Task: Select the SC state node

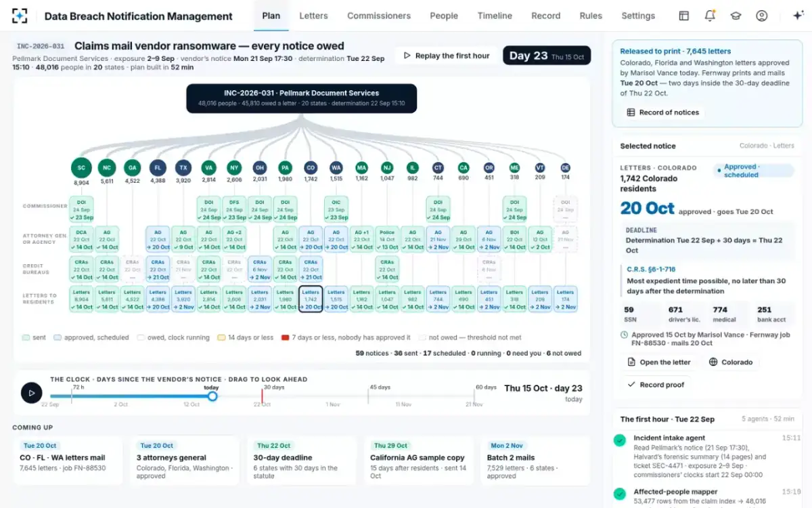Action: pyautogui.click(x=81, y=168)
